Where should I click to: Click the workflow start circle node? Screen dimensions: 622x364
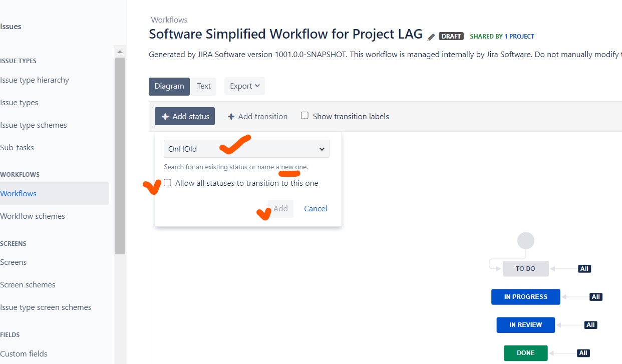[525, 241]
